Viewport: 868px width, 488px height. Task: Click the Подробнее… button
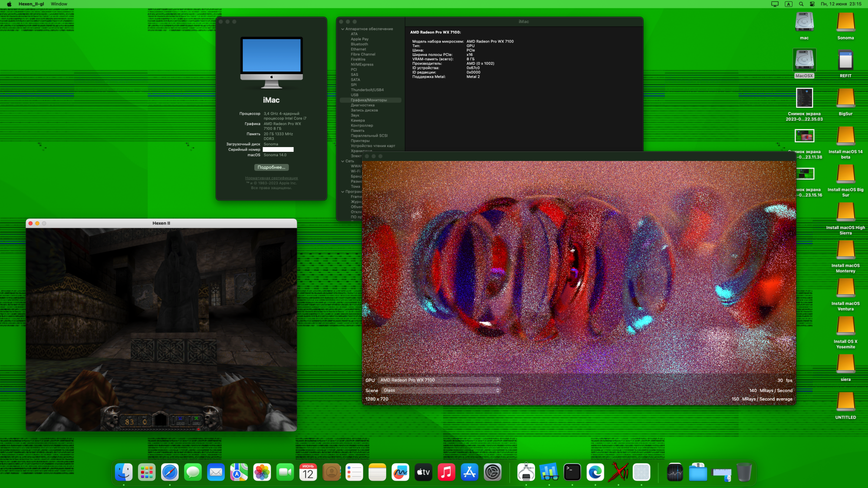271,167
